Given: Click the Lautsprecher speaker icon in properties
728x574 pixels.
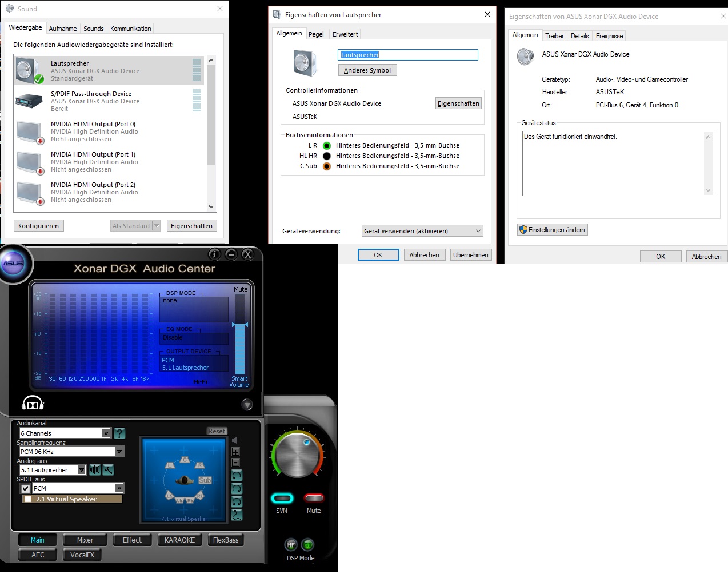Looking at the screenshot, I should (x=305, y=63).
